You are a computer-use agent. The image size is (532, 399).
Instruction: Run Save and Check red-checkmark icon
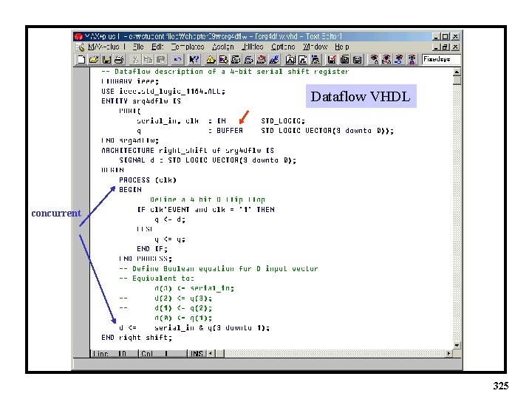332,60
